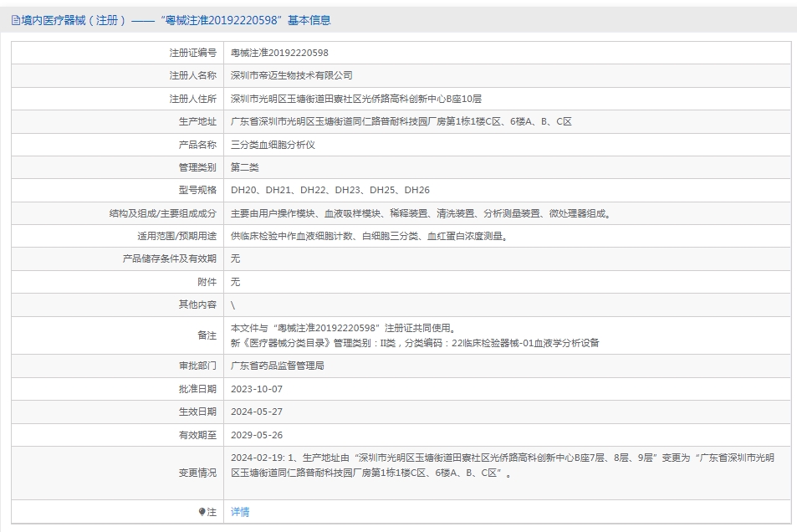Click the 变更情况 row label

point(197,473)
